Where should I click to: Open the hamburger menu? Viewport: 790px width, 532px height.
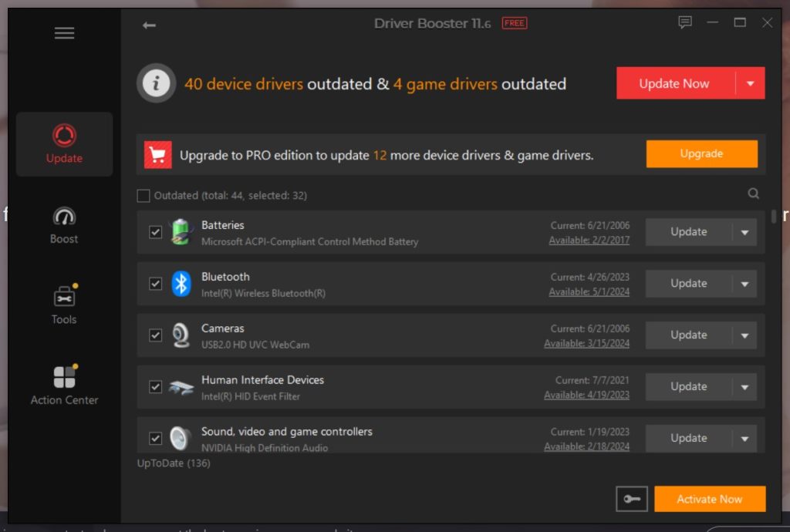tap(64, 32)
